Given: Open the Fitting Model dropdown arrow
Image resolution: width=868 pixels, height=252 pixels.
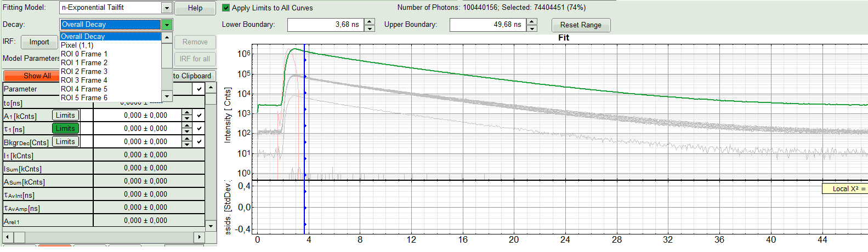Looking at the screenshot, I should [x=167, y=8].
